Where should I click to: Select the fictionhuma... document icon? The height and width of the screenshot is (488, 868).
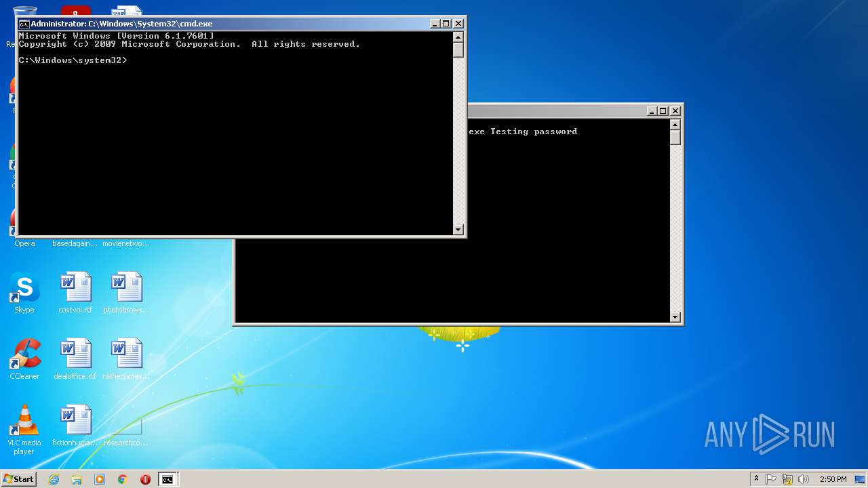coord(75,426)
